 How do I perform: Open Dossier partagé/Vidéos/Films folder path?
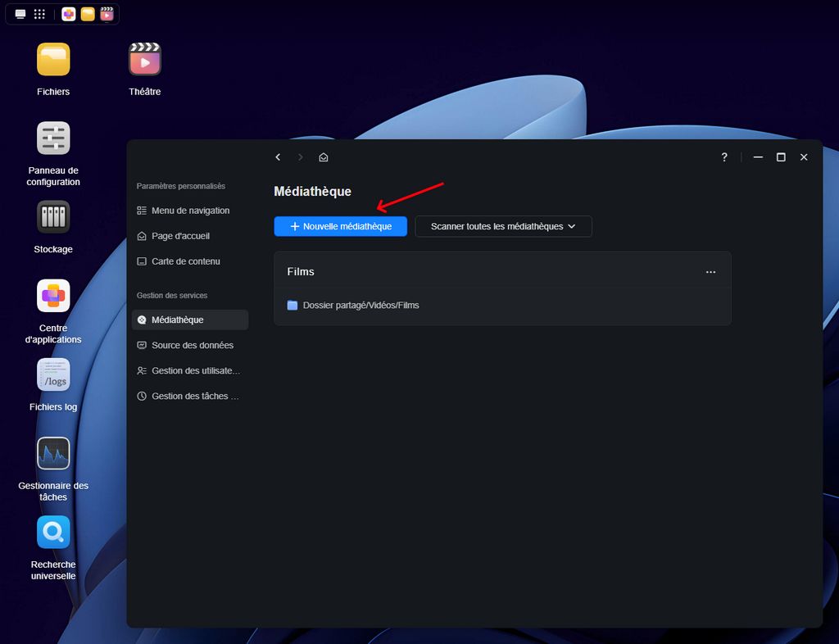[x=361, y=305]
